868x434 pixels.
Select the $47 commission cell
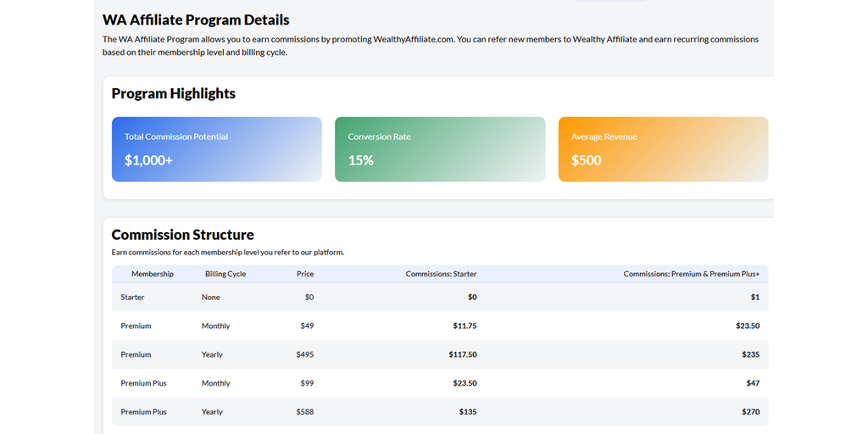pos(753,384)
